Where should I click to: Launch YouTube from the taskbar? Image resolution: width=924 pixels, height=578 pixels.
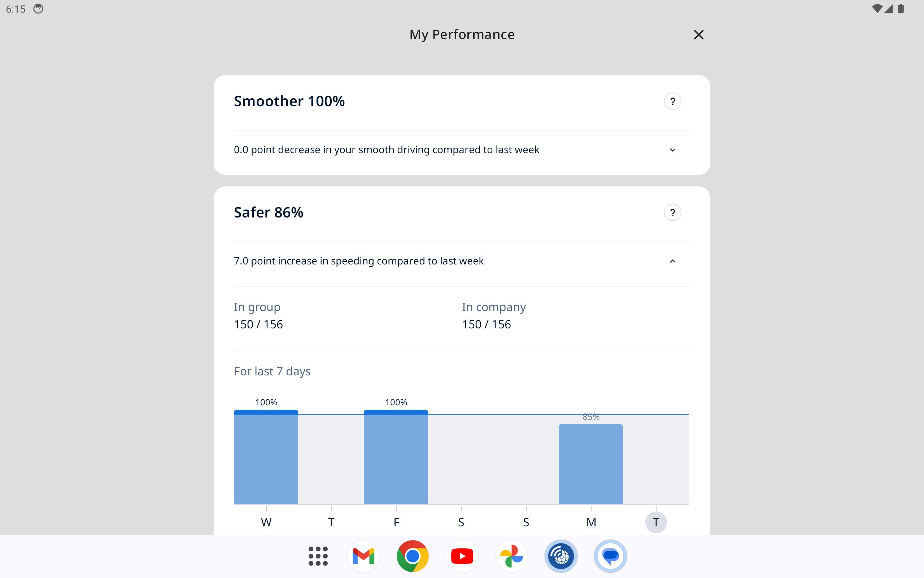[462, 556]
